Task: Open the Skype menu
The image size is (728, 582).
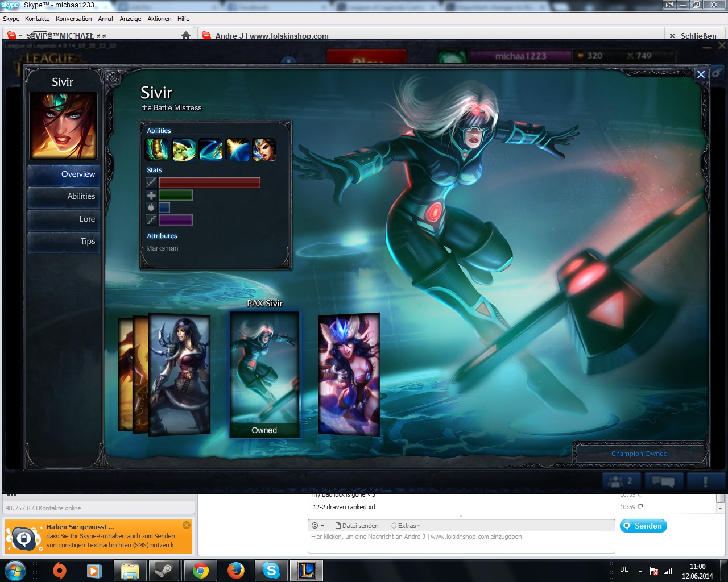Action: pos(11,19)
